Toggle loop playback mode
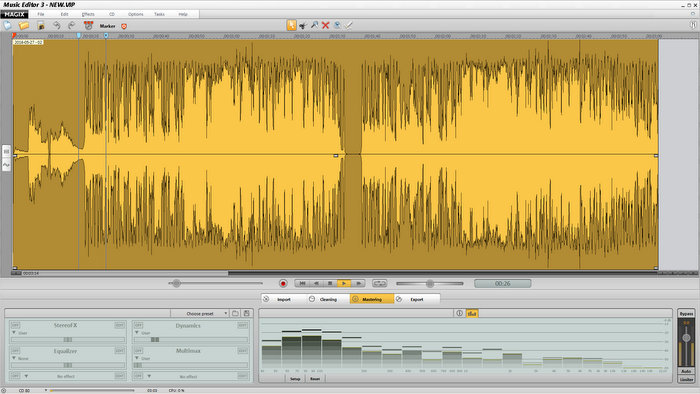Viewport: 700px width, 394px height. tap(379, 283)
